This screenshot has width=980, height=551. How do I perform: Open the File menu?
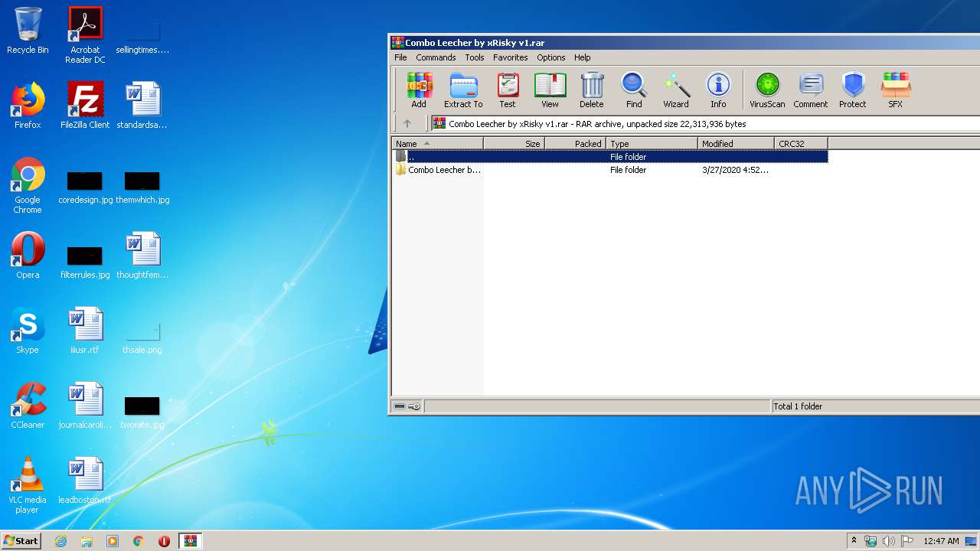(400, 57)
